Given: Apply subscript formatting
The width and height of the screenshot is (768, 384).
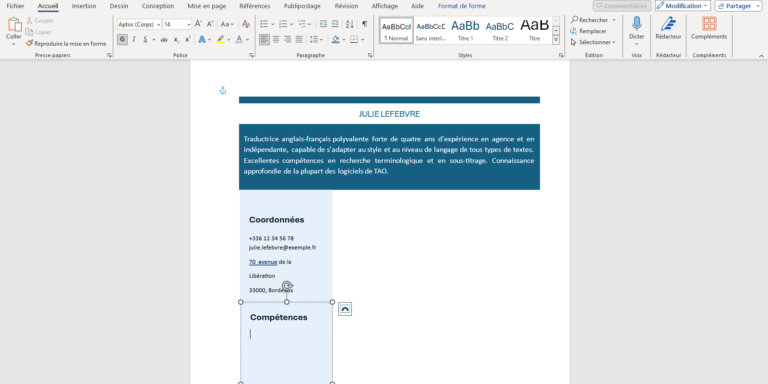Looking at the screenshot, I should click(x=176, y=40).
